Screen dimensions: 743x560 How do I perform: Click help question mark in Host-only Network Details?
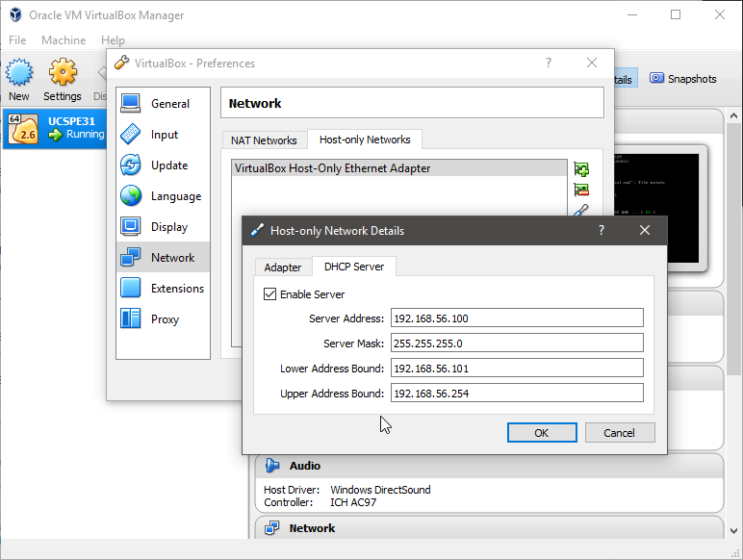(x=602, y=230)
